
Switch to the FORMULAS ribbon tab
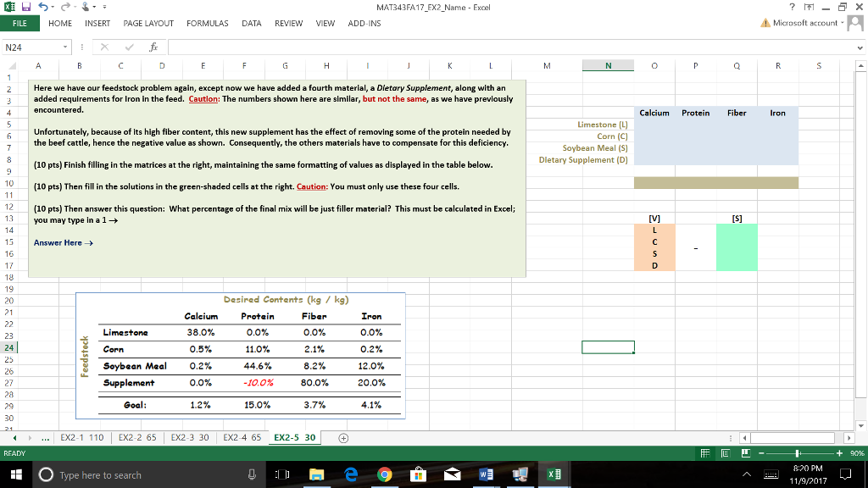click(x=208, y=23)
